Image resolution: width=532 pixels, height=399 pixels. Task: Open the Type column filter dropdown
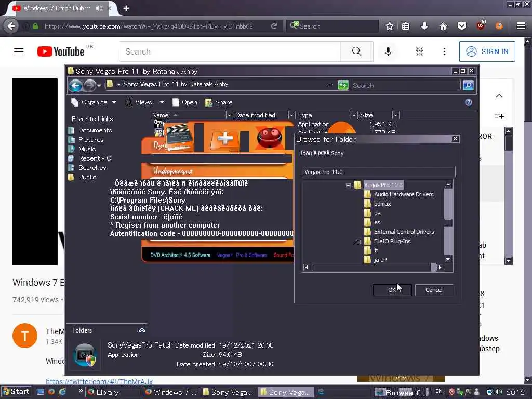tap(354, 116)
